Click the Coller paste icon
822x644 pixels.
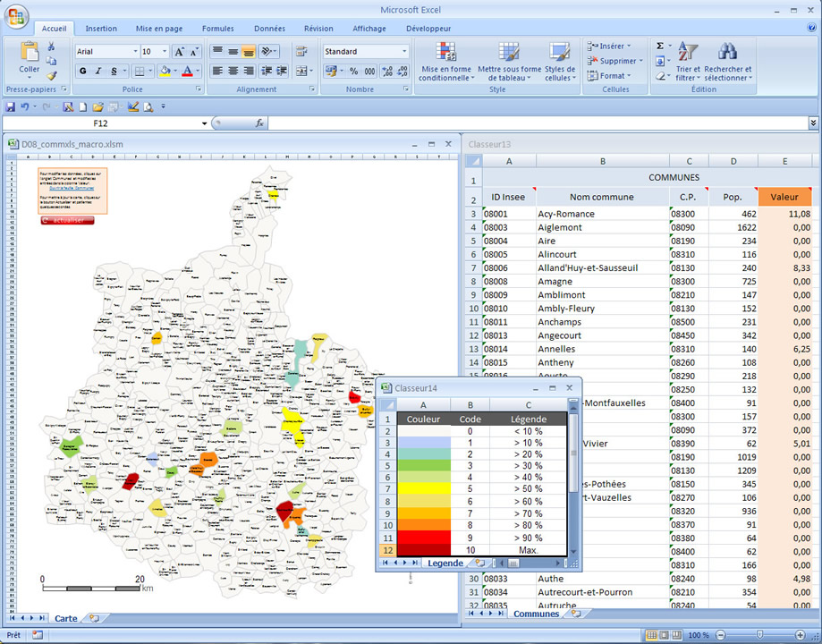tap(30, 53)
